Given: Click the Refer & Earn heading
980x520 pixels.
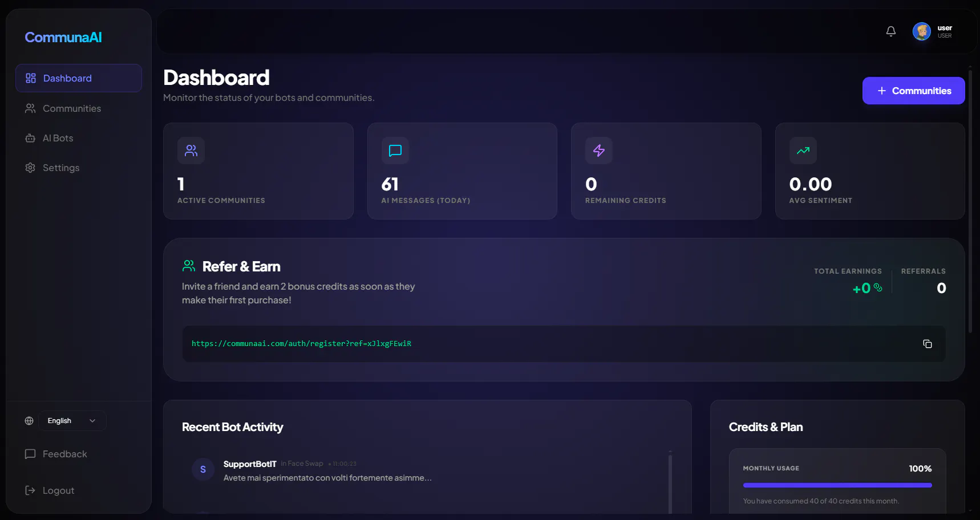Looking at the screenshot, I should (241, 266).
